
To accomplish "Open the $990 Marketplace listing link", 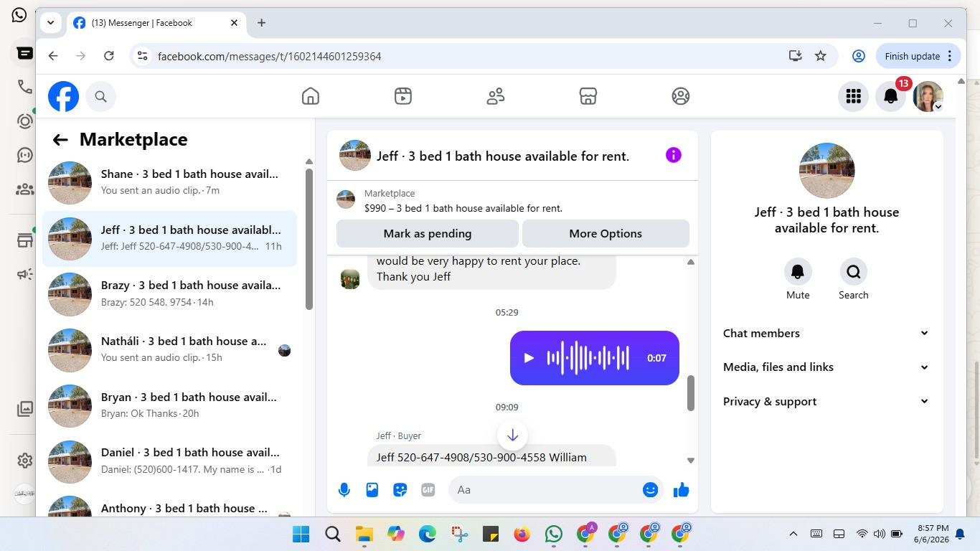I will (x=463, y=208).
